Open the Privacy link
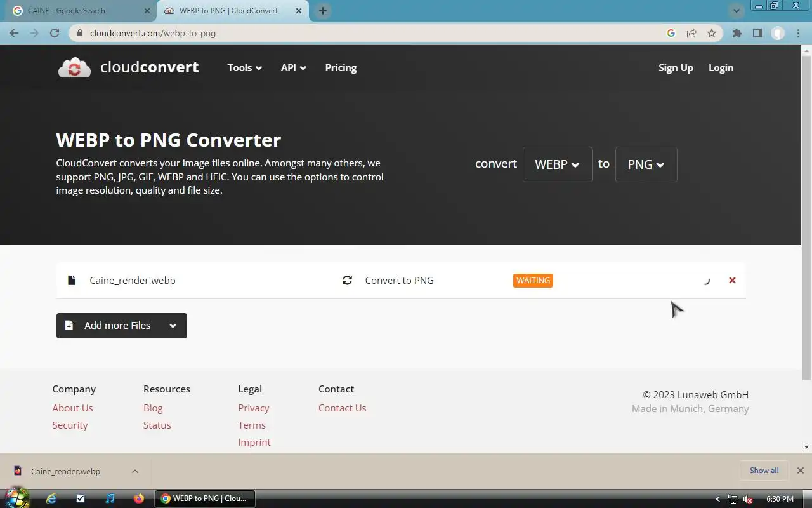Image resolution: width=812 pixels, height=508 pixels. click(254, 408)
